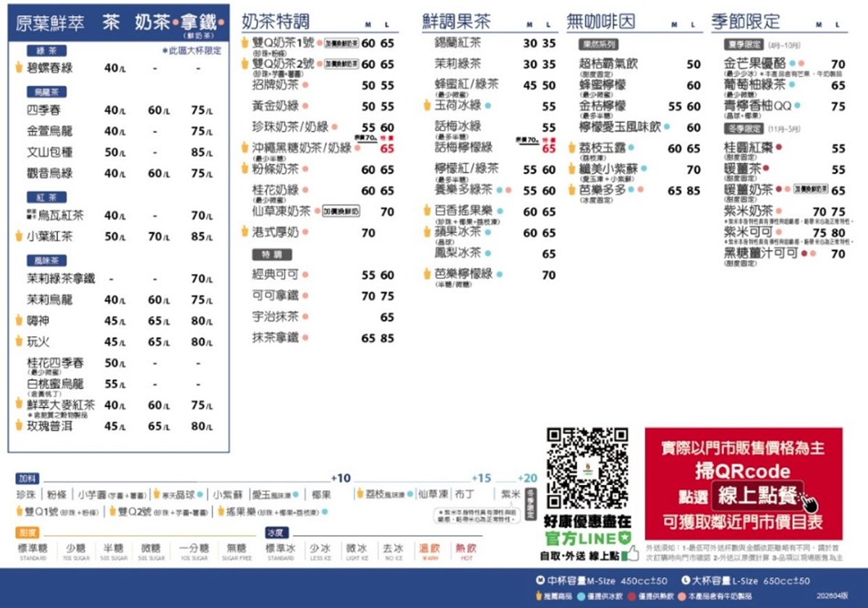Viewport: 868px width, 608px height.
Task: Click the recommended icon beside 鮮萃大麥紅茶
Action: point(18,403)
